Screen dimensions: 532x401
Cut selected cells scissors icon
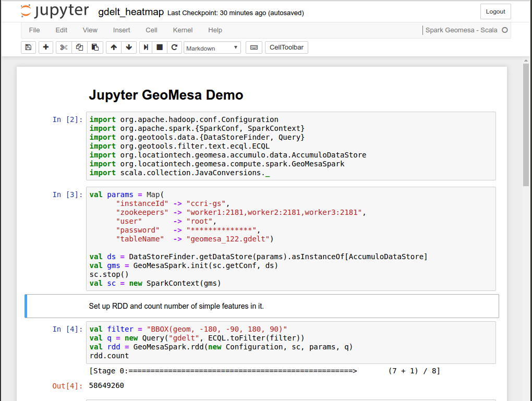(x=64, y=47)
